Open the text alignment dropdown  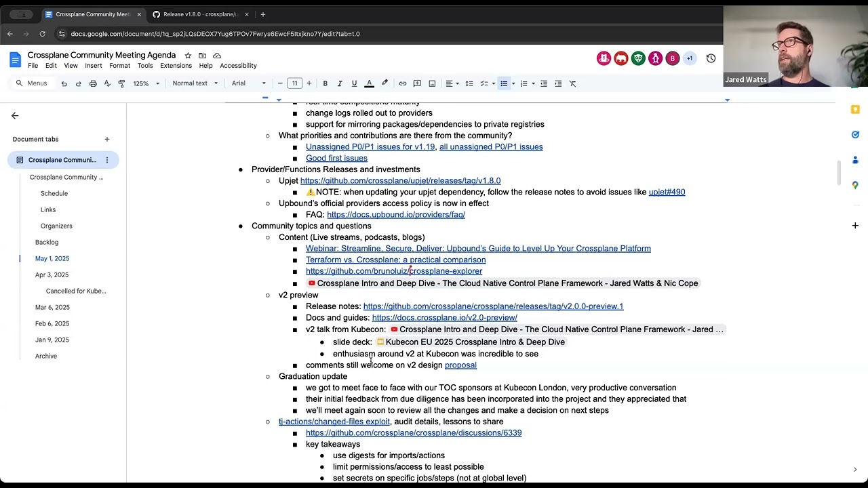452,83
